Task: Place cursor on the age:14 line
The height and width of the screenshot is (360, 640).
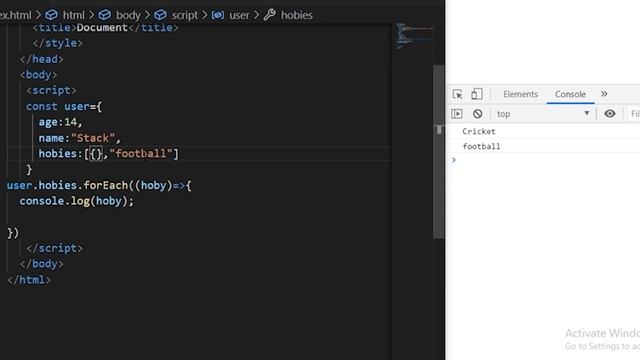Action: [60, 122]
